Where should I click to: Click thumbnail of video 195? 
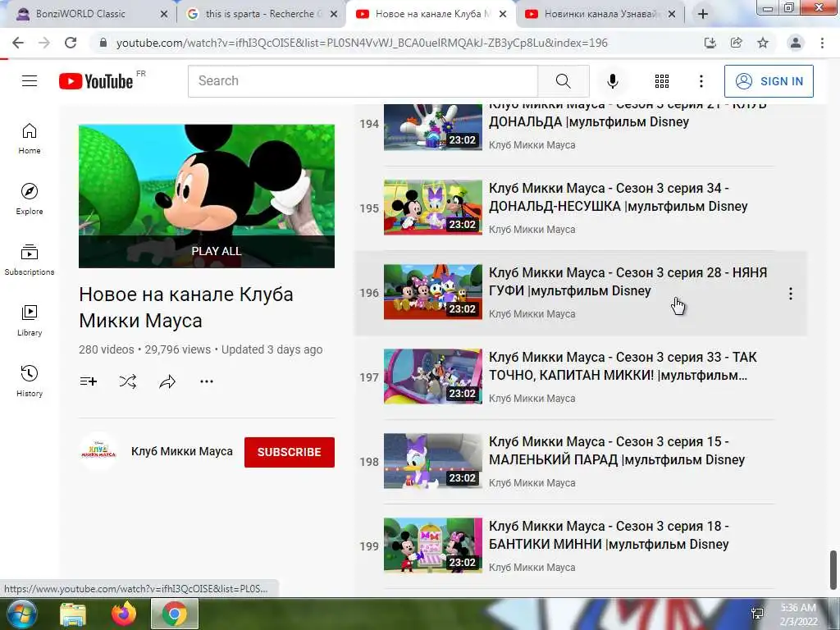(x=433, y=208)
